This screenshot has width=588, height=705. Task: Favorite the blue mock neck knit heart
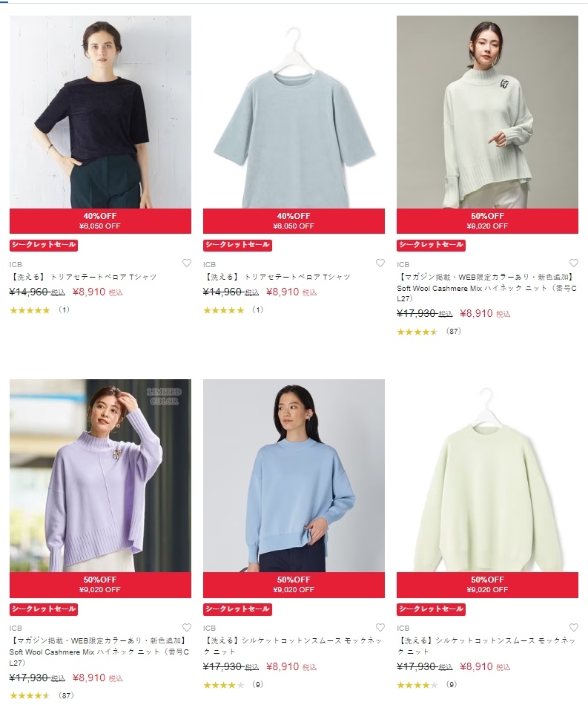point(380,627)
